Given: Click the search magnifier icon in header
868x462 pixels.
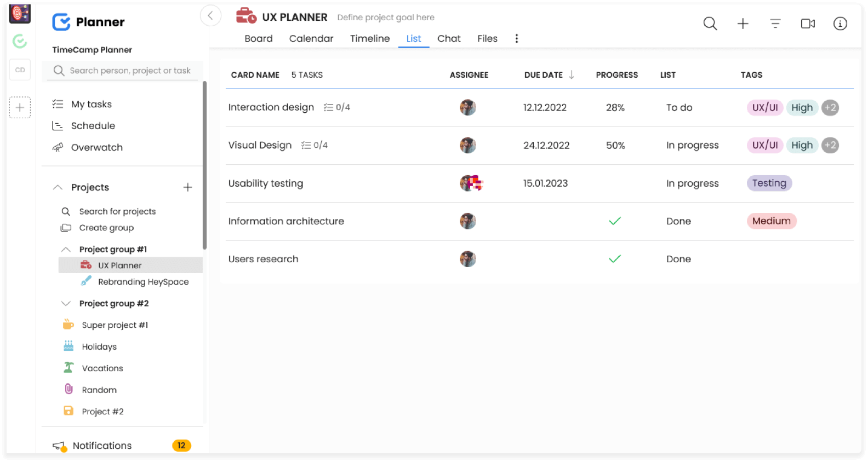Looking at the screenshot, I should [x=710, y=24].
